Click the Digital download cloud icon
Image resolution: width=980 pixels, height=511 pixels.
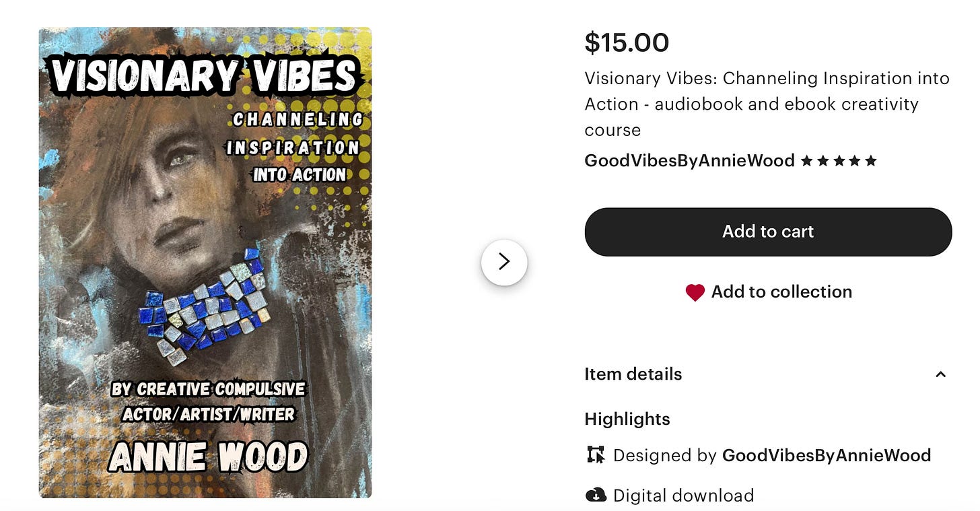[x=596, y=496]
